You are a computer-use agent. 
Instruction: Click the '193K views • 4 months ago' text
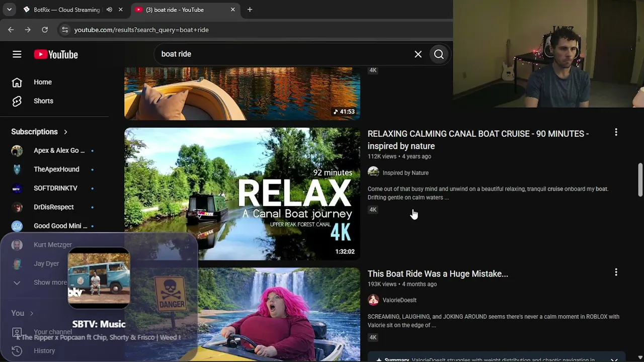[x=403, y=284]
